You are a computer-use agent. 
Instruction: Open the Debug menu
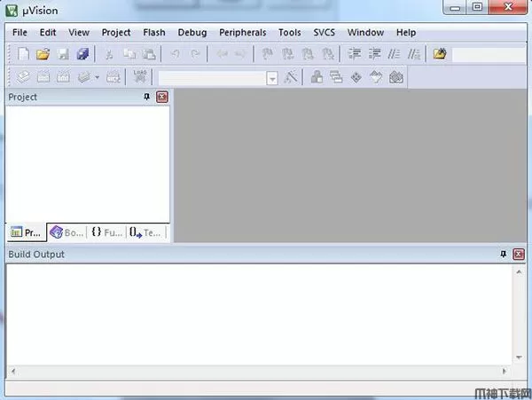coord(192,33)
